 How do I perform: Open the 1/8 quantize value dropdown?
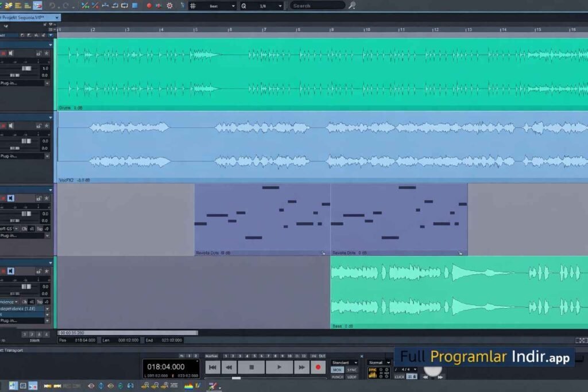tap(280, 6)
